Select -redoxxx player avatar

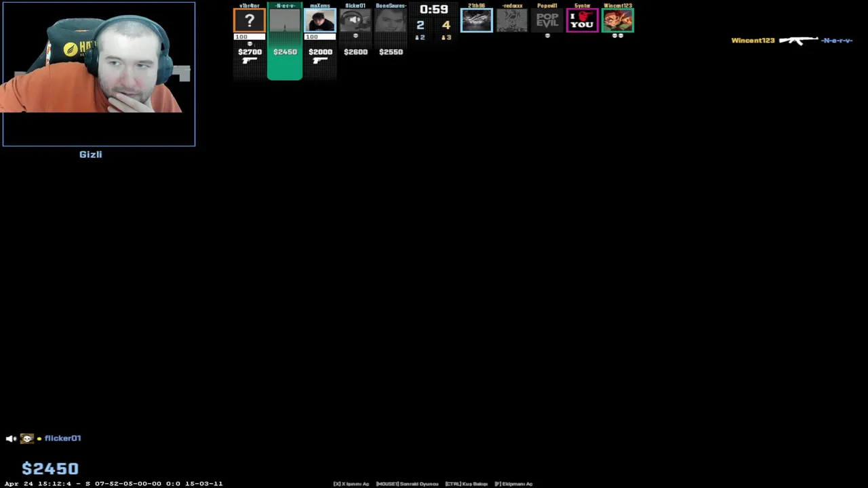click(512, 20)
